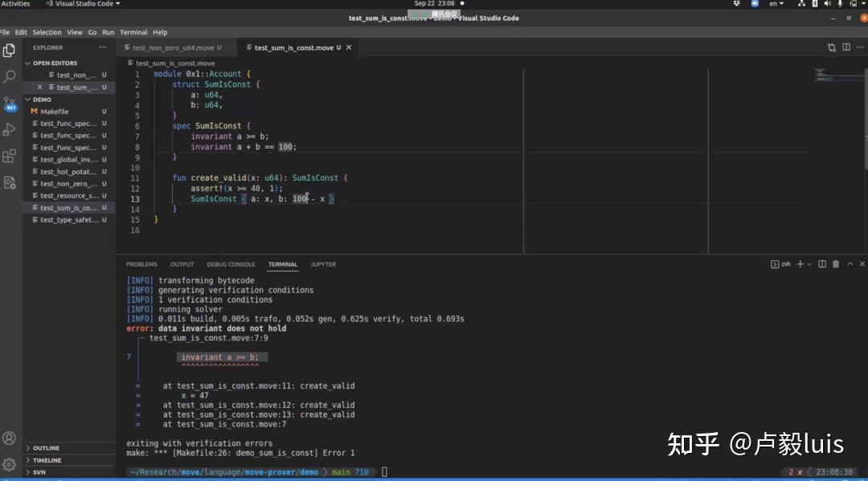Open the JUPYTER panel tab
The height and width of the screenshot is (481, 868).
[x=323, y=264]
